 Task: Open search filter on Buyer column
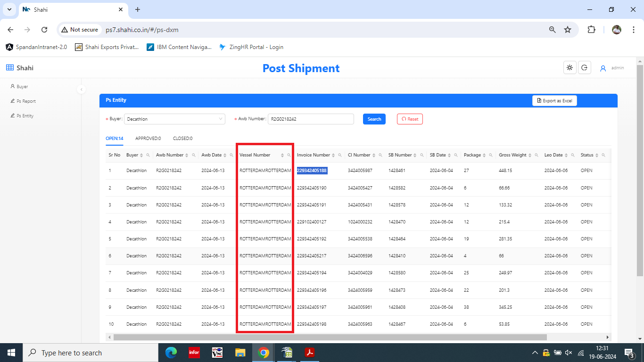coord(148,155)
